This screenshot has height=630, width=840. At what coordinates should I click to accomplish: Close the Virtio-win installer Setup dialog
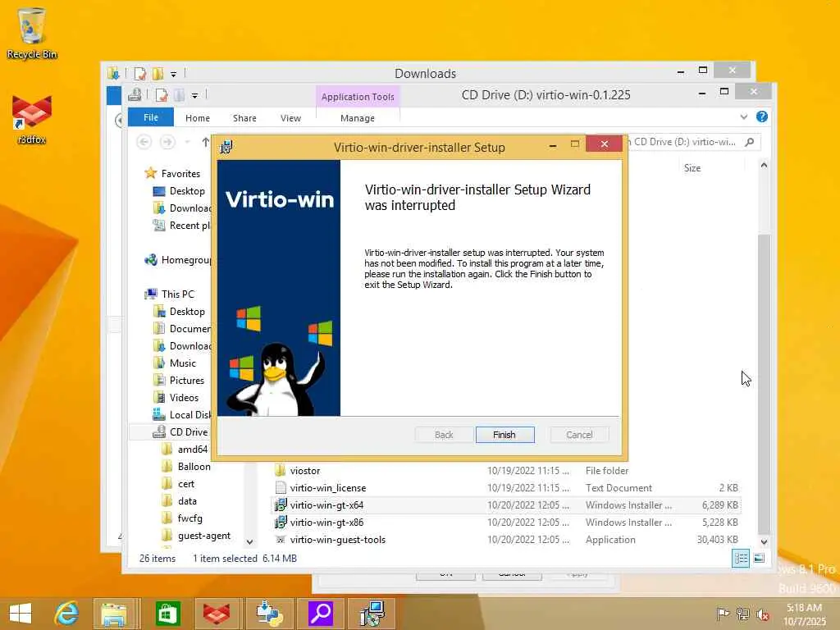click(x=605, y=144)
